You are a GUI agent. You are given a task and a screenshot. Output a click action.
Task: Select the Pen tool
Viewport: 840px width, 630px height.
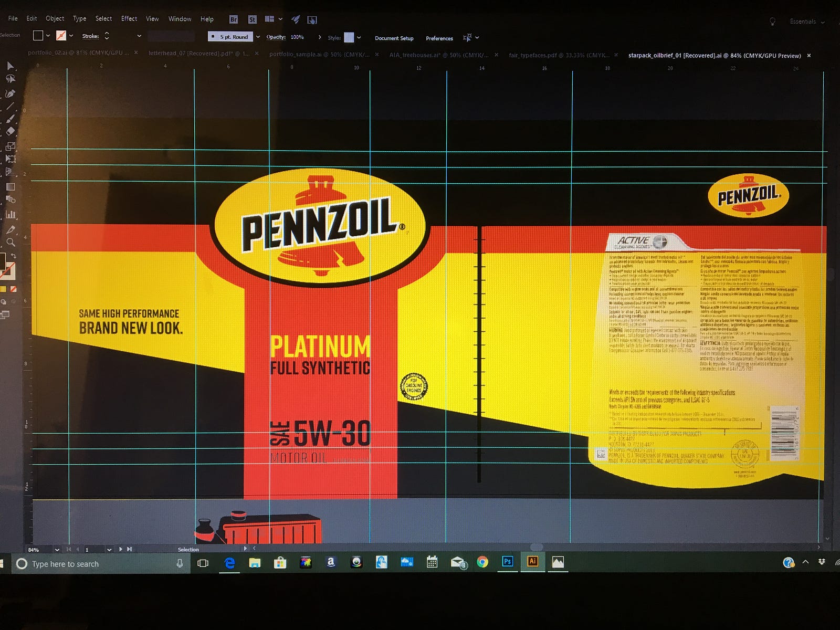[x=10, y=93]
